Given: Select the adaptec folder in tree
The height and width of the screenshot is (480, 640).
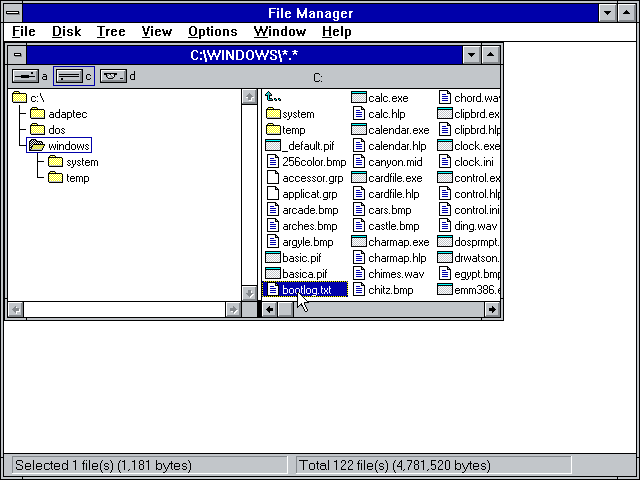Looking at the screenshot, I should [38, 114].
